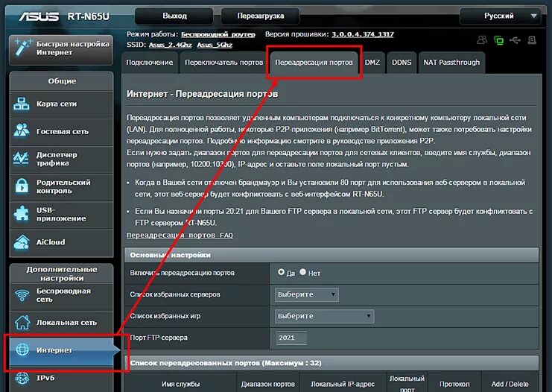Open the Беспроводной роутер mode link
This screenshot has width=552, height=392.
tap(218, 34)
